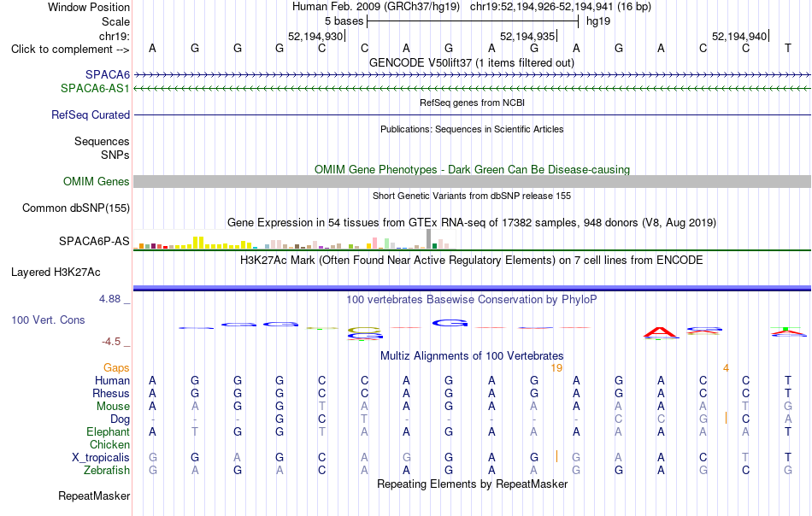Viewport: 812px width, 516px height.
Task: Click the Rhesus species label
Action: point(111,393)
